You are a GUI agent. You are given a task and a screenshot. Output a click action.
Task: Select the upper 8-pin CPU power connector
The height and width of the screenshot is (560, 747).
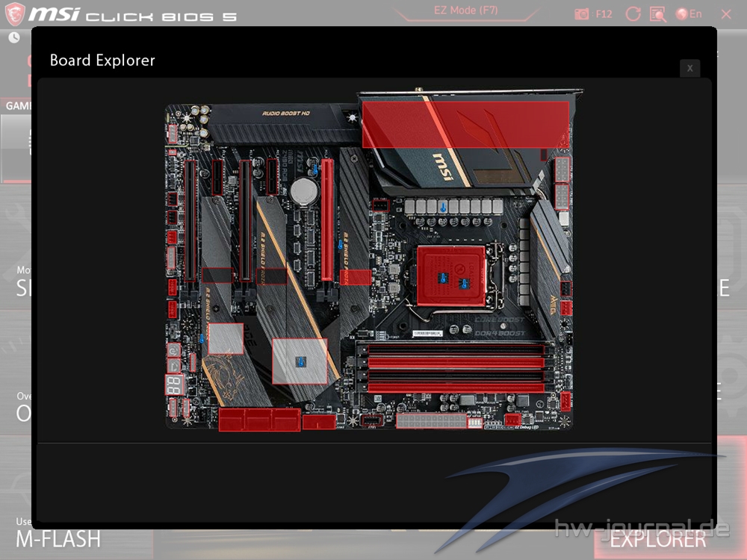coord(562,170)
